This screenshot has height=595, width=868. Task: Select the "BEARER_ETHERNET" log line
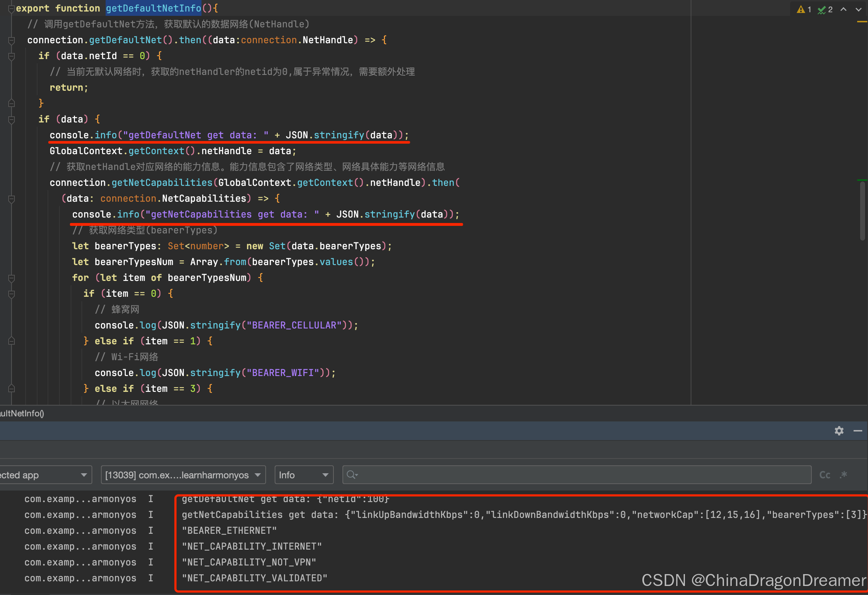tap(229, 531)
